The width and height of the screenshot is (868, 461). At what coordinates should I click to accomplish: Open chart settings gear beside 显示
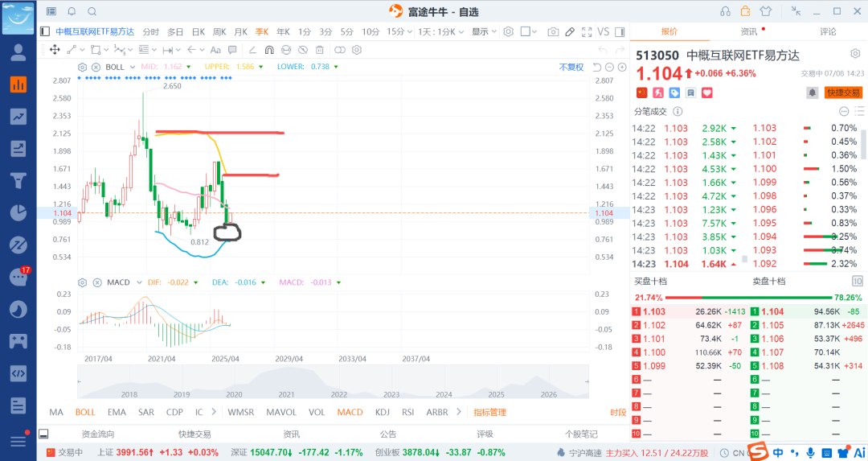[509, 31]
